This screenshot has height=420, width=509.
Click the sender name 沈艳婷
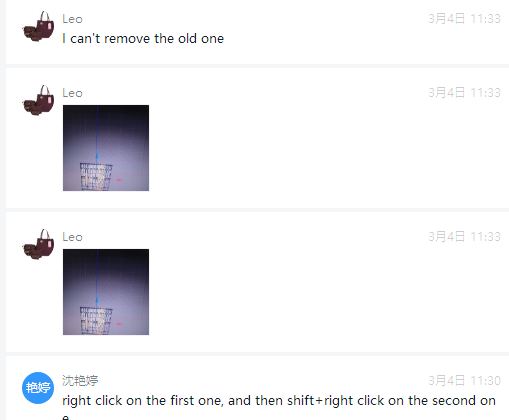click(80, 380)
